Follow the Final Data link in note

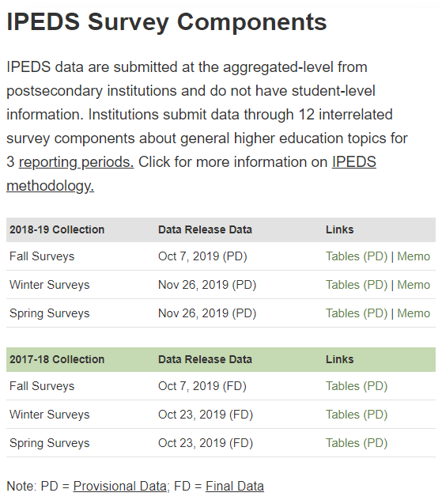coord(235,486)
